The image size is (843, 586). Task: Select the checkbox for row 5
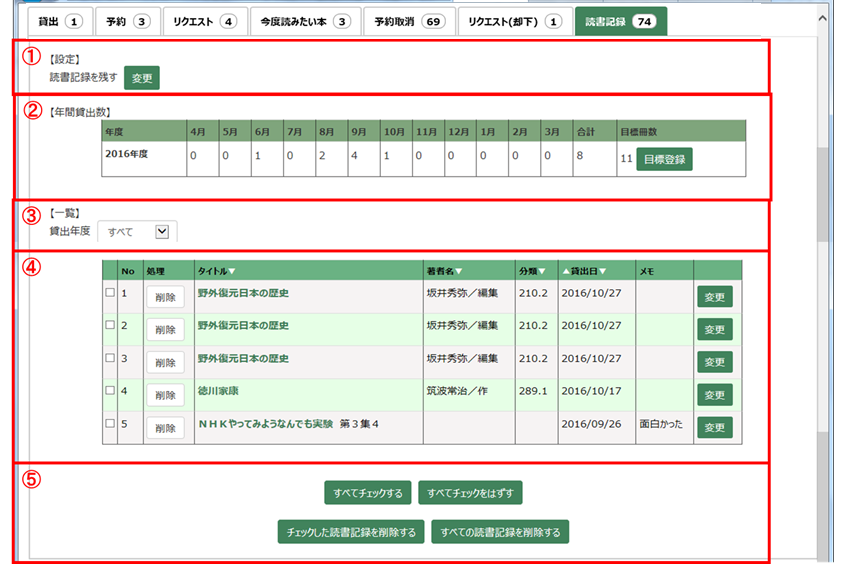(x=109, y=424)
